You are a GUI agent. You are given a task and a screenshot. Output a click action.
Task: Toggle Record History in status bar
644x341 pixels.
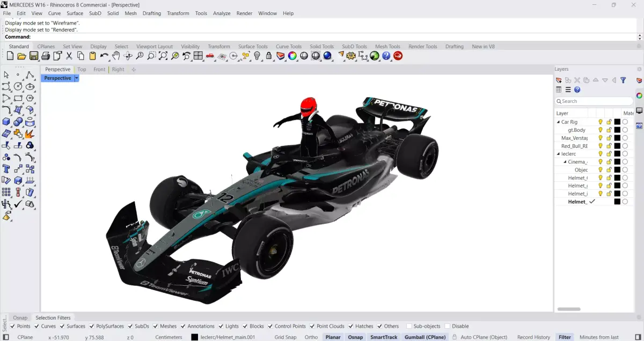tap(533, 337)
